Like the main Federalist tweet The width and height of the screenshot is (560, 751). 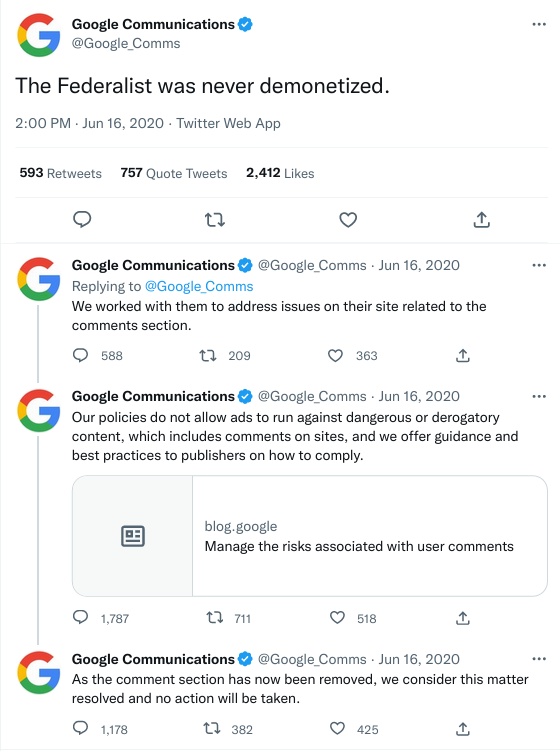348,220
